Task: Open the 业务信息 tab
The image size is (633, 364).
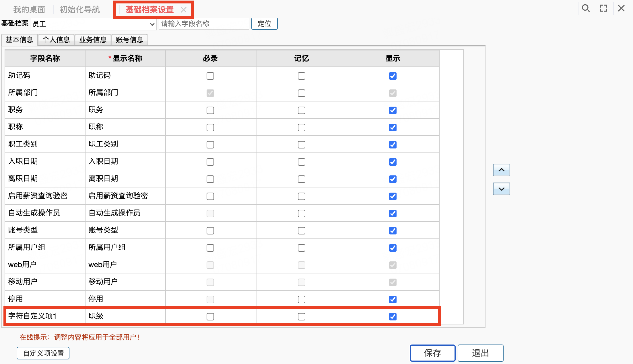Action: [93, 40]
